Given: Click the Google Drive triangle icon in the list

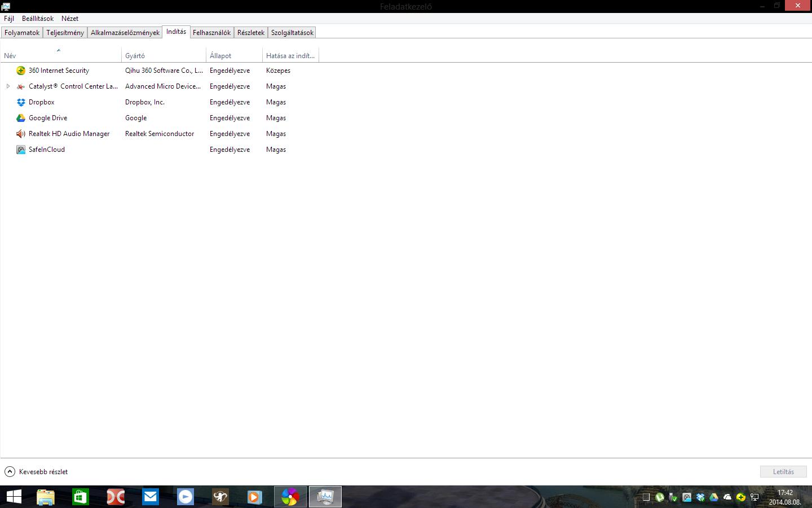Looking at the screenshot, I should click(21, 118).
